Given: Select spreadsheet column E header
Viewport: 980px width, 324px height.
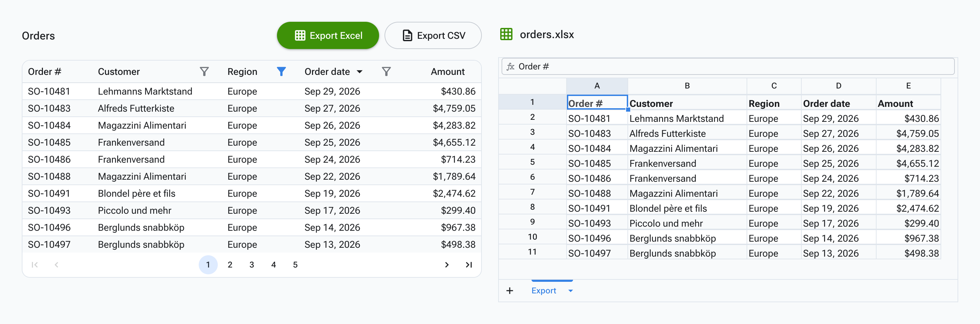Looking at the screenshot, I should click(909, 86).
